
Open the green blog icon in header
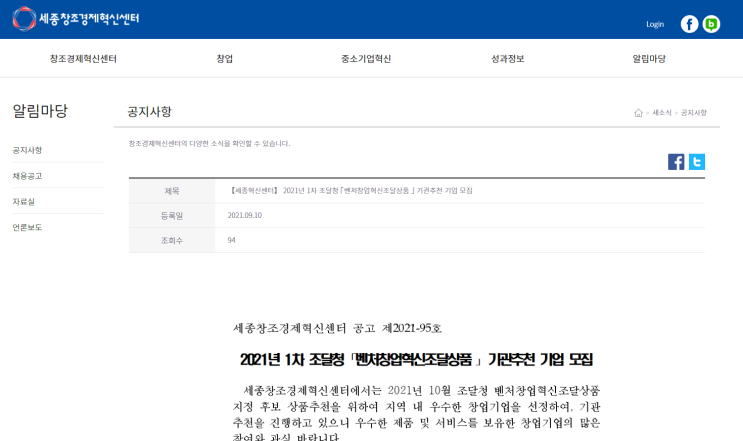[x=711, y=24]
